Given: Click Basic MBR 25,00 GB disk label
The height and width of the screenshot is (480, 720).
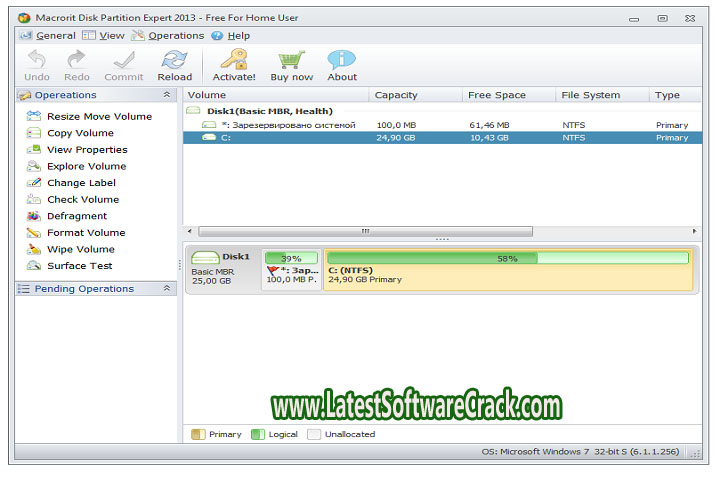Looking at the screenshot, I should pyautogui.click(x=213, y=277).
